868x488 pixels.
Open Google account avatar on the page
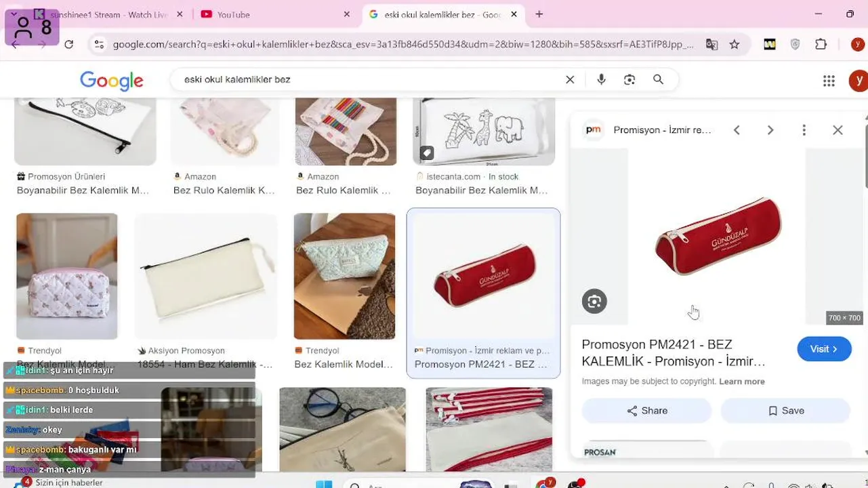(x=859, y=81)
